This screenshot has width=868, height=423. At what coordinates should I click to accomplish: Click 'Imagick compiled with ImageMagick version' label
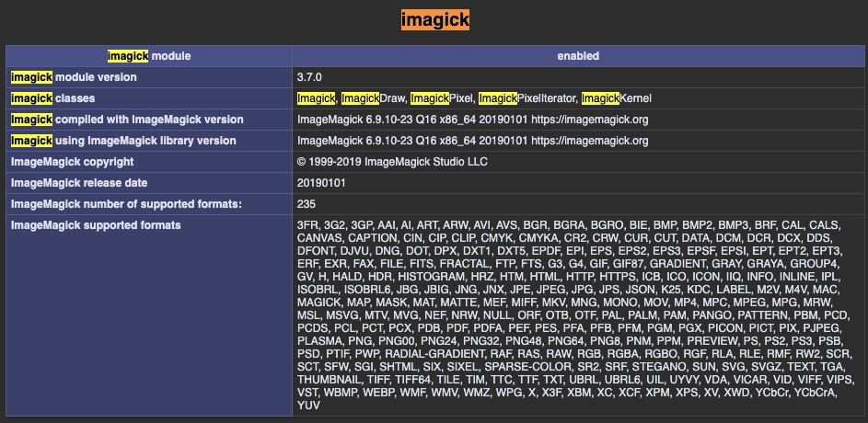[127, 120]
